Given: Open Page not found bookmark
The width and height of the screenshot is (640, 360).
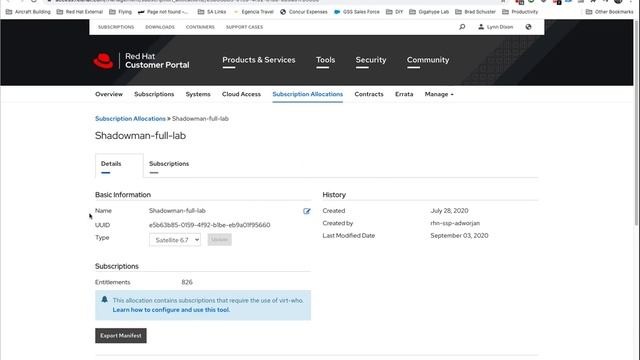Looking at the screenshot, I should tap(163, 12).
